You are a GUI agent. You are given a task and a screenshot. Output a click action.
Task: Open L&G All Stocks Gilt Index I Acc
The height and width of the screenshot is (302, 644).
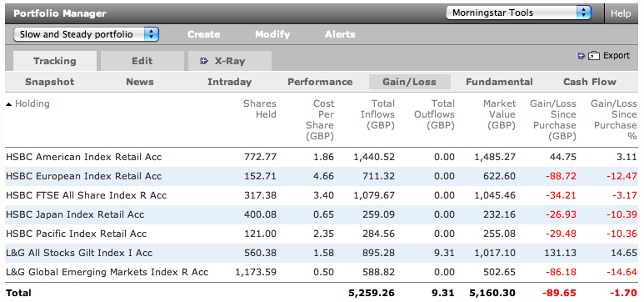click(79, 253)
